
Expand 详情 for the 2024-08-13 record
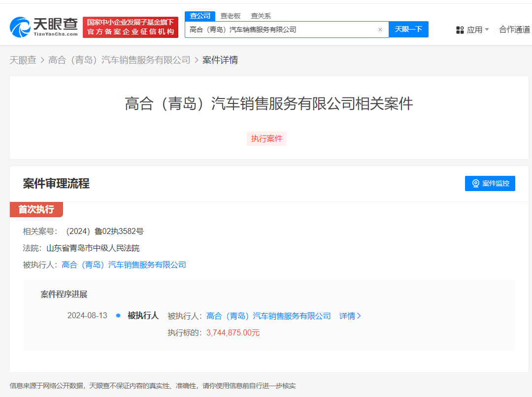tap(347, 316)
